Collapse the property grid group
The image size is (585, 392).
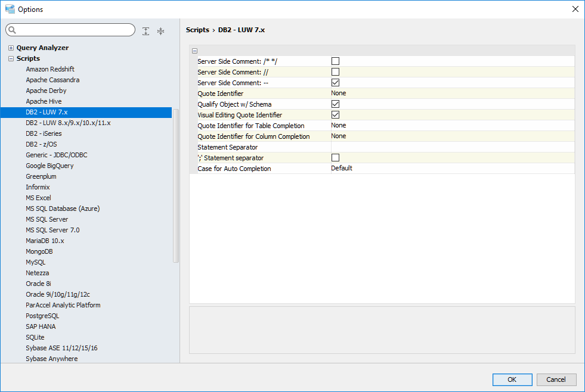195,51
